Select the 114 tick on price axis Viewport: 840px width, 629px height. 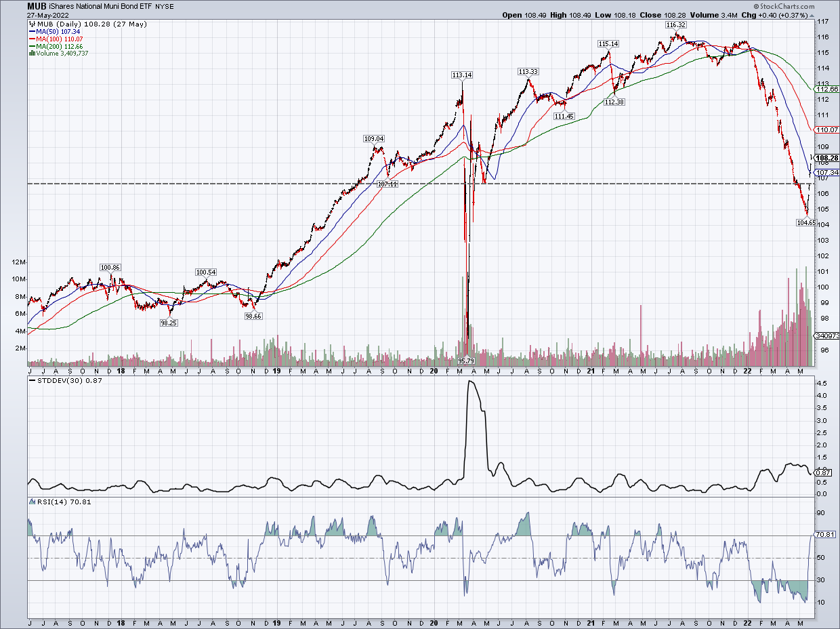point(823,68)
